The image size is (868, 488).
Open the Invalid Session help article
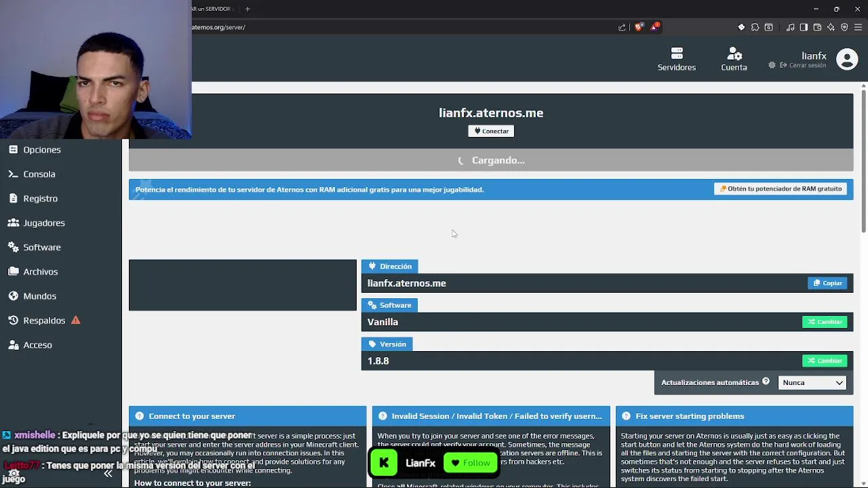[x=491, y=416]
